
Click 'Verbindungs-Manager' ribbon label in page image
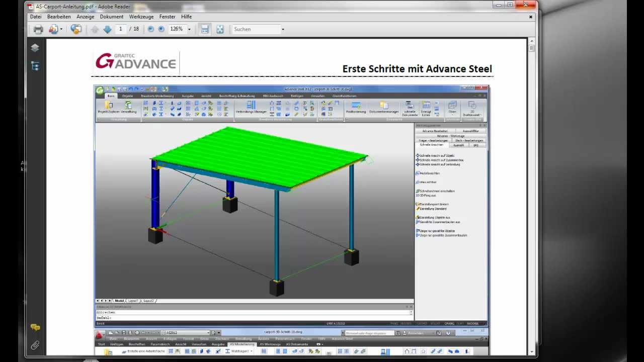click(x=251, y=112)
